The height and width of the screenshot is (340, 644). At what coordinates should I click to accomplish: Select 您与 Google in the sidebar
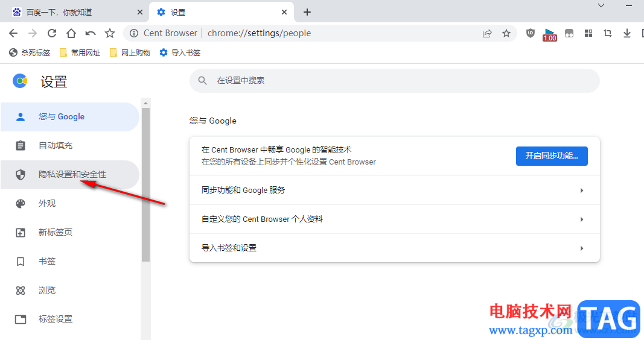point(70,117)
